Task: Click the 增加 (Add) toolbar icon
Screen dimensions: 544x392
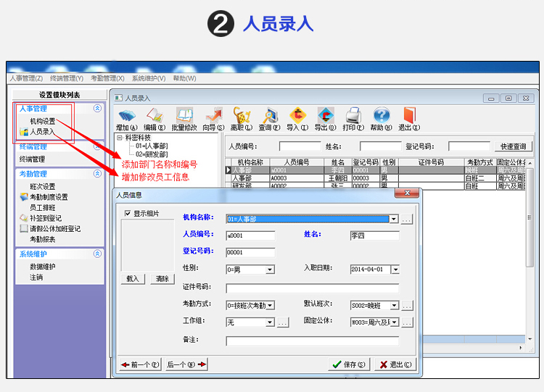Action: 127,116
